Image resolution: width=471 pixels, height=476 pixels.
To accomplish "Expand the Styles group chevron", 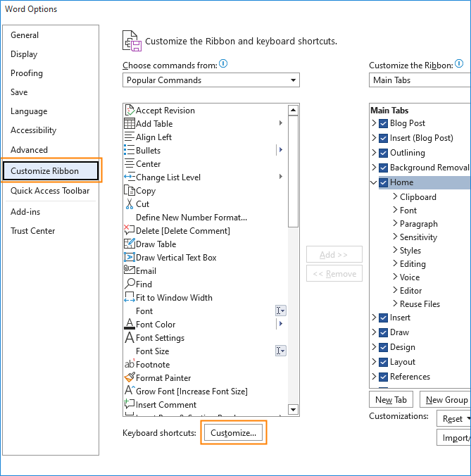I will (x=395, y=250).
